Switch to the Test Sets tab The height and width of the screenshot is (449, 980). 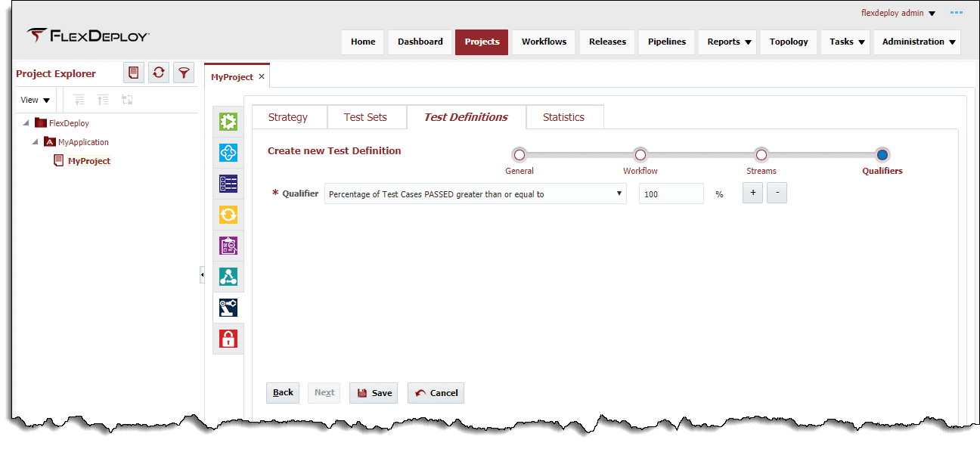pyautogui.click(x=366, y=117)
